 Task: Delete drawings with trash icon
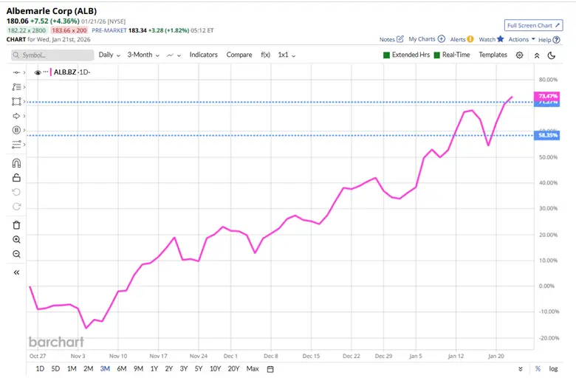click(x=16, y=225)
